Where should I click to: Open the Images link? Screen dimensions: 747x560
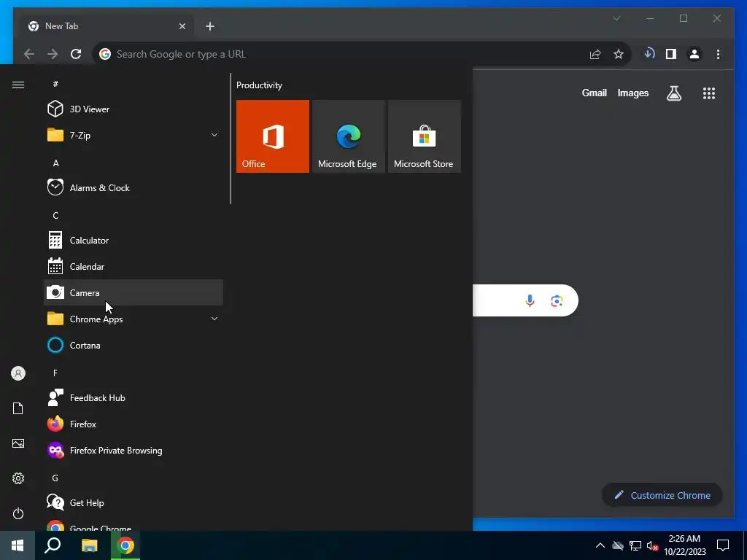pos(632,93)
